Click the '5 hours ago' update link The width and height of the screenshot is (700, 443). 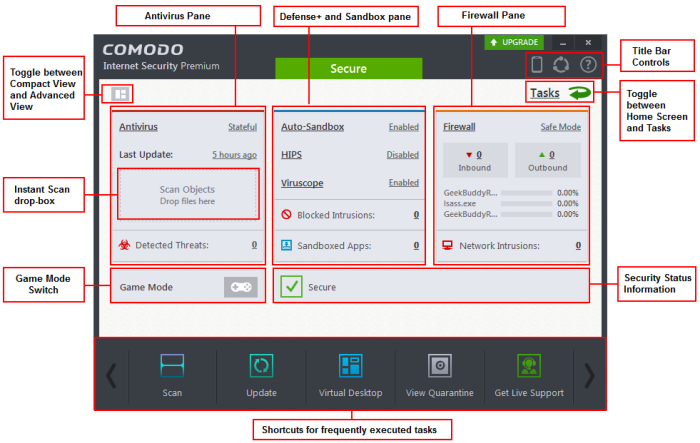(234, 155)
